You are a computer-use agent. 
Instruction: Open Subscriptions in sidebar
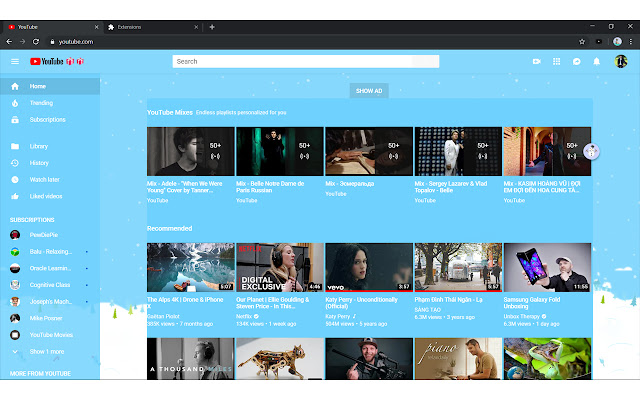[x=47, y=119]
